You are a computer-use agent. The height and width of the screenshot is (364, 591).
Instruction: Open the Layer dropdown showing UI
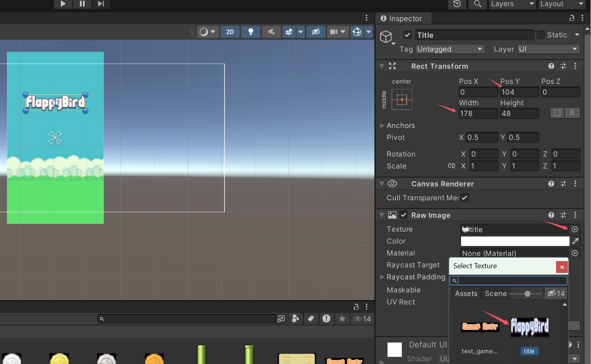(548, 49)
